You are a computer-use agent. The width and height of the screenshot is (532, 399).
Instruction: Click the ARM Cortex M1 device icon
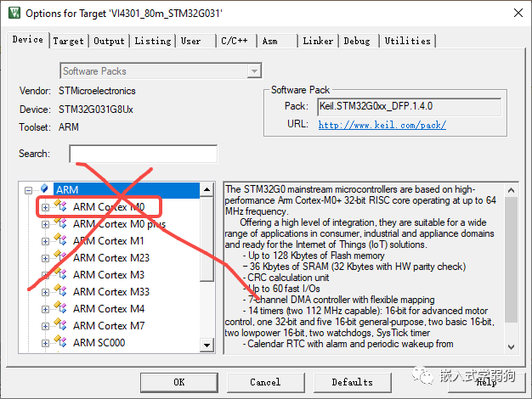pos(60,239)
